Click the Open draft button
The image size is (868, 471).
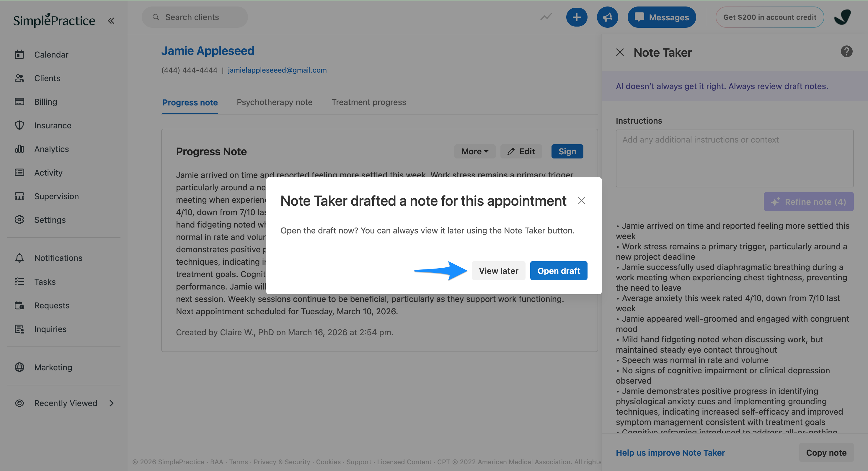559,271
